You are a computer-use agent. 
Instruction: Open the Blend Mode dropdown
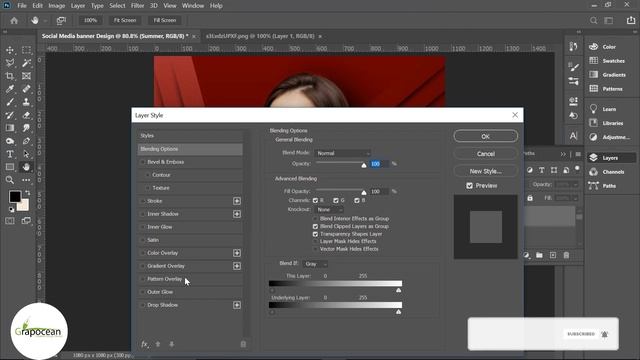point(343,153)
